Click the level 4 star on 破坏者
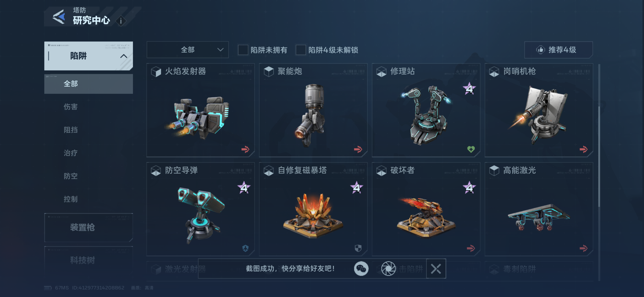Image resolution: width=644 pixels, height=297 pixels. click(469, 187)
